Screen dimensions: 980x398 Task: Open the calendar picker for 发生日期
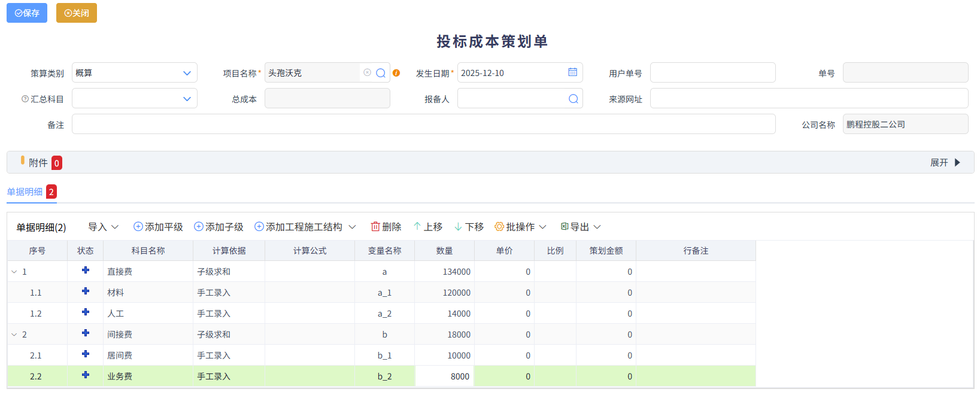pyautogui.click(x=572, y=72)
